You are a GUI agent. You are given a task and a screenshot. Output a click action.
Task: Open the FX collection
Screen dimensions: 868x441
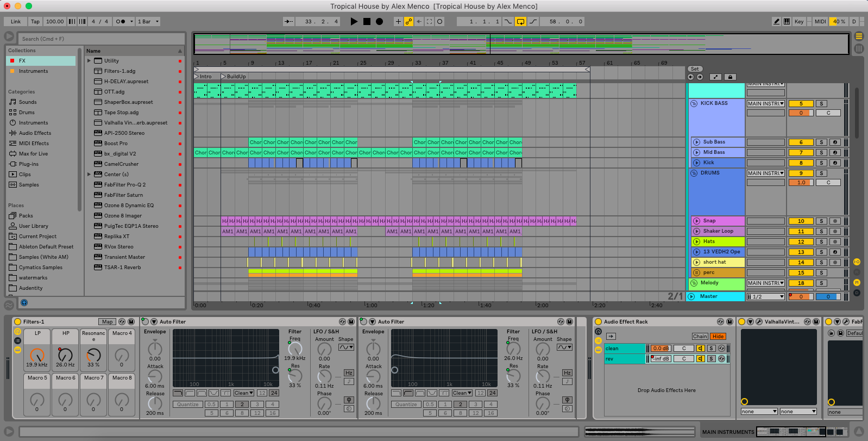tap(41, 61)
